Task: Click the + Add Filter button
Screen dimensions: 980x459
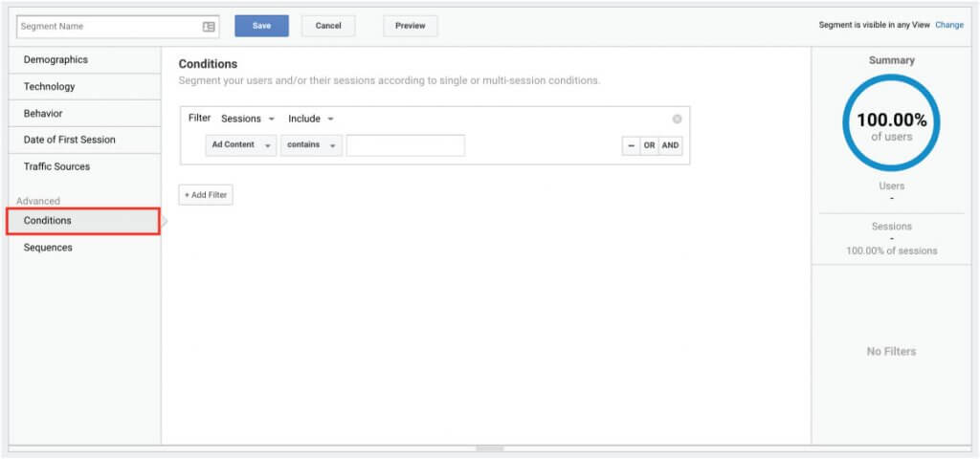Action: pos(206,195)
